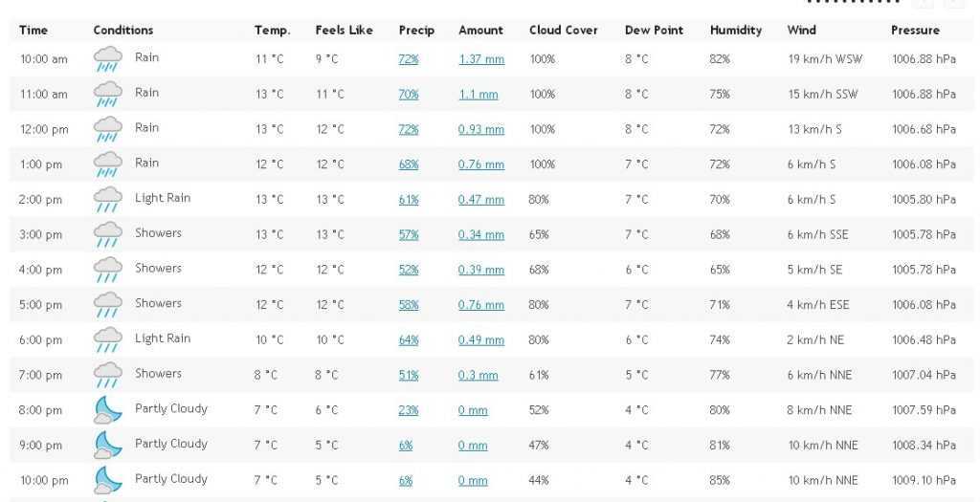Select the light rain icon at 2:00 pm
Screen dimensions: 980x502
(107, 200)
